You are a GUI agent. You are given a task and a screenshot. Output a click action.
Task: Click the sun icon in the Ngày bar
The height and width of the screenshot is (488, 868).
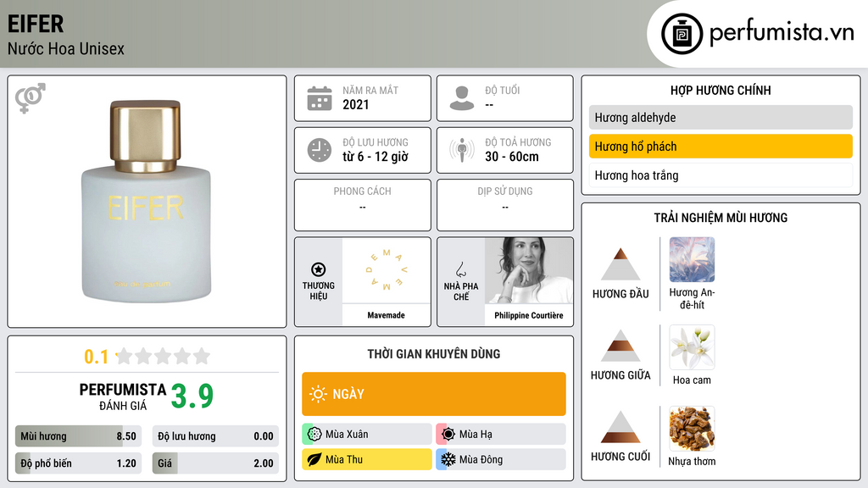pyautogui.click(x=318, y=394)
